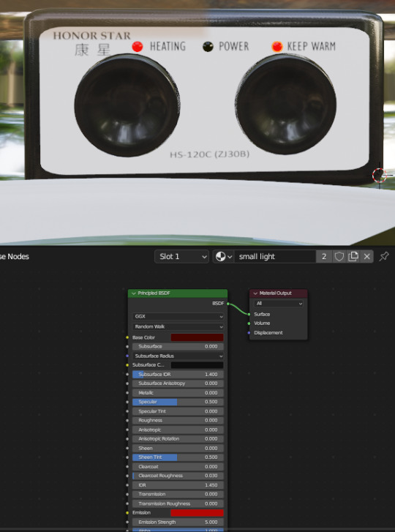
Task: Click the Sheen slider
Action: click(x=178, y=448)
